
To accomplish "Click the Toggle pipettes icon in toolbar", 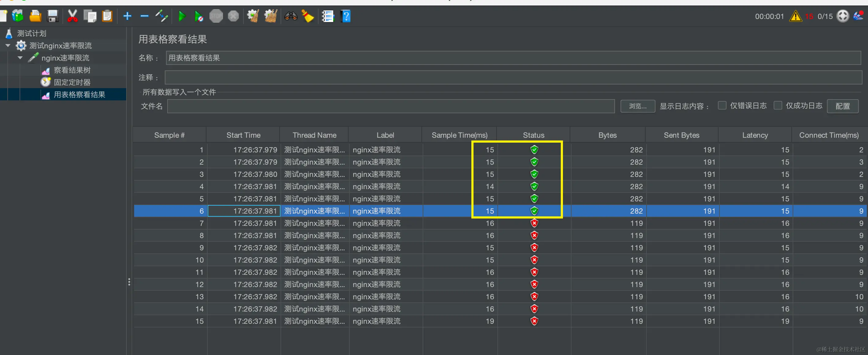I will (x=162, y=16).
